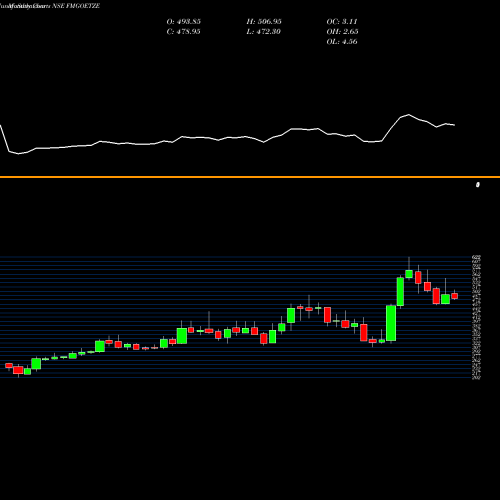
Task: Click the open price value O: 493.85
Action: [183, 22]
